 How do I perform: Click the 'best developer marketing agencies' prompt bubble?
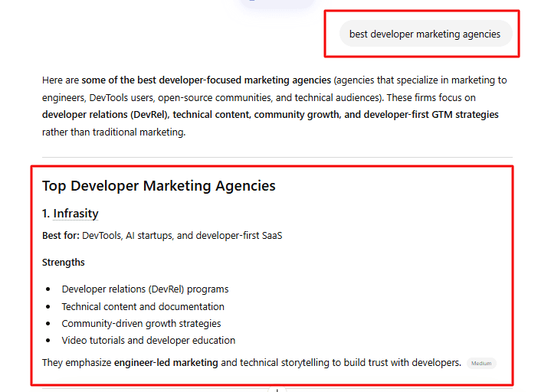425,34
